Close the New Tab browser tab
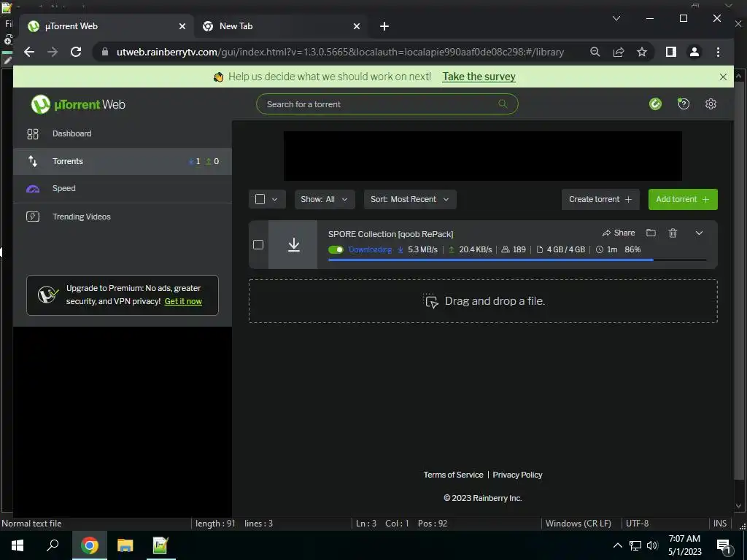The height and width of the screenshot is (560, 747). pos(356,26)
